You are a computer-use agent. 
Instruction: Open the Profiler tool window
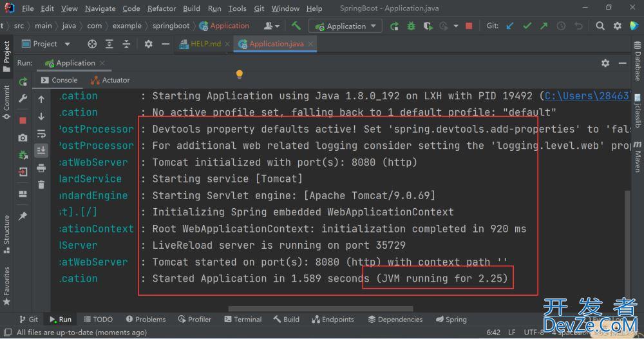click(x=194, y=319)
